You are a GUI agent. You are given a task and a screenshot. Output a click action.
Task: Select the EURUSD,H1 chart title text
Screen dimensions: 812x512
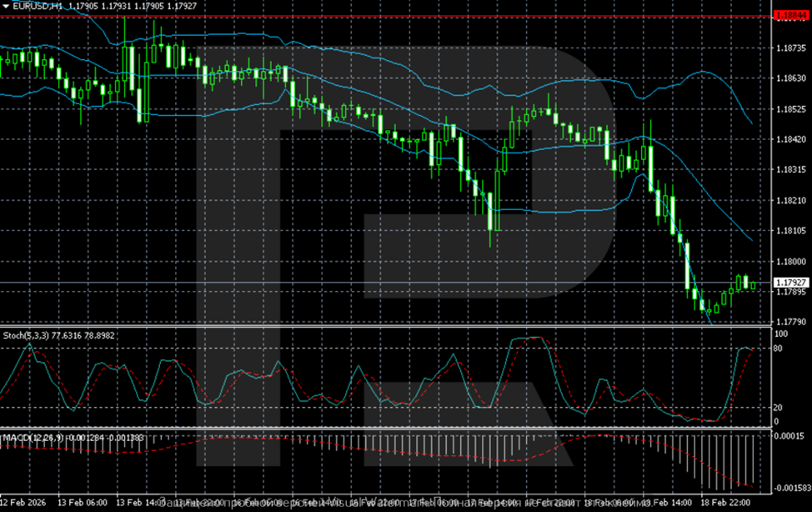(38, 6)
